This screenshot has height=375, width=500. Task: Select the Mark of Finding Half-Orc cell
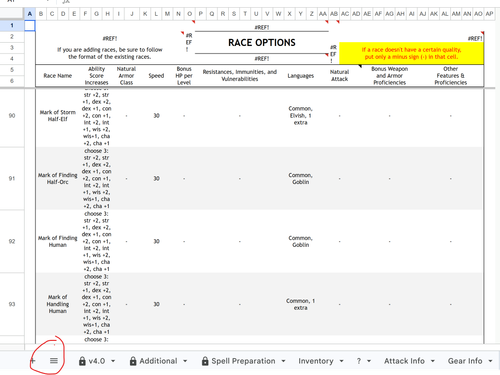tap(58, 178)
